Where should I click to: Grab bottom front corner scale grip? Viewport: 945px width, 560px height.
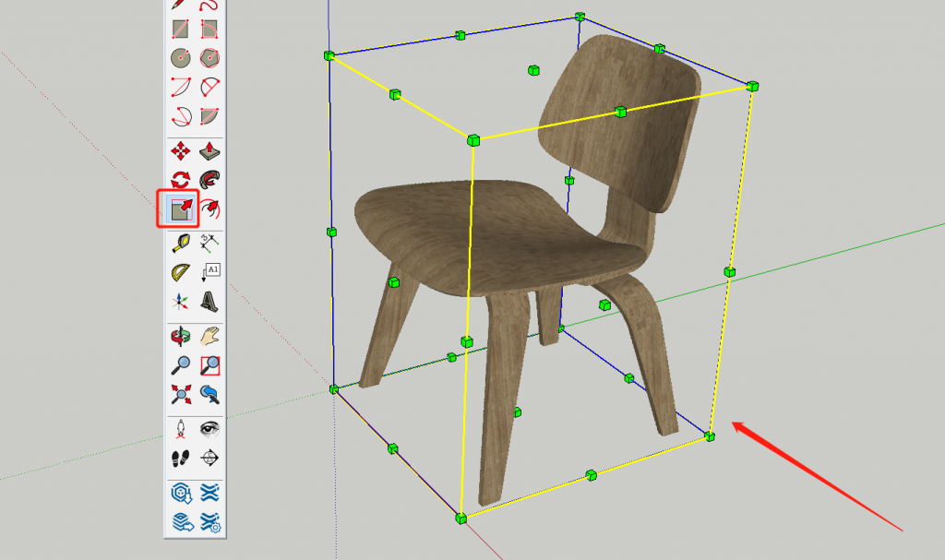click(461, 518)
